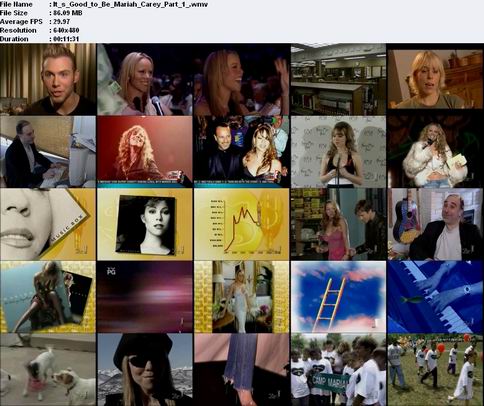Select the ladder in blue sky thumbnail
The image size is (484, 406).
[x=338, y=297]
